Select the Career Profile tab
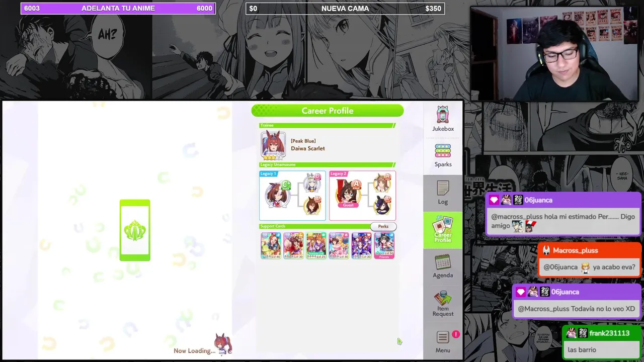This screenshot has height=362, width=644. point(443,230)
